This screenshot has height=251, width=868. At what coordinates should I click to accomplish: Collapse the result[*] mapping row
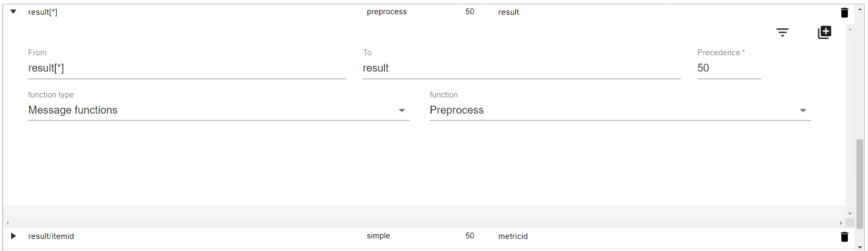13,12
